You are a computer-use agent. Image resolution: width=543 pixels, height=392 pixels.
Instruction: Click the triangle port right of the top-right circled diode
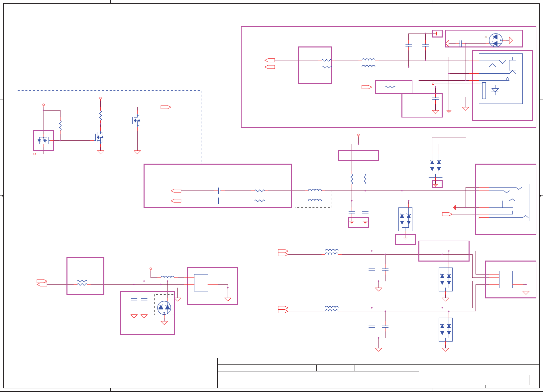click(511, 40)
